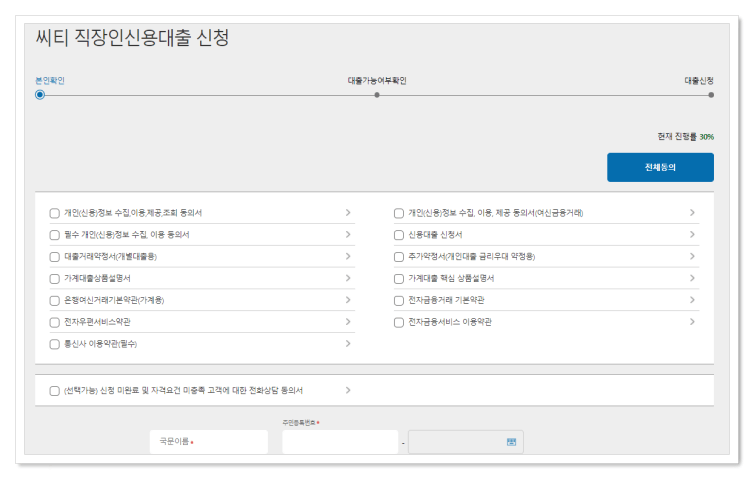Check 개인(신용)정보 수집,이용,제공,조회 동의서 checkbox
The height and width of the screenshot is (479, 754).
coord(55,213)
